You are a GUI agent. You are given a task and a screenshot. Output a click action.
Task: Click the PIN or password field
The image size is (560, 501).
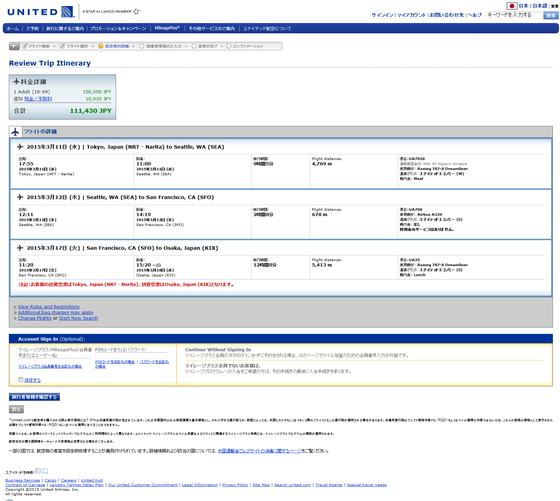pos(131,356)
